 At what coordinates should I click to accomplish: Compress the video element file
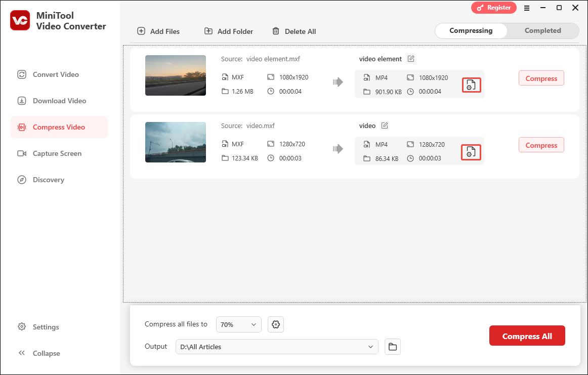coord(541,78)
